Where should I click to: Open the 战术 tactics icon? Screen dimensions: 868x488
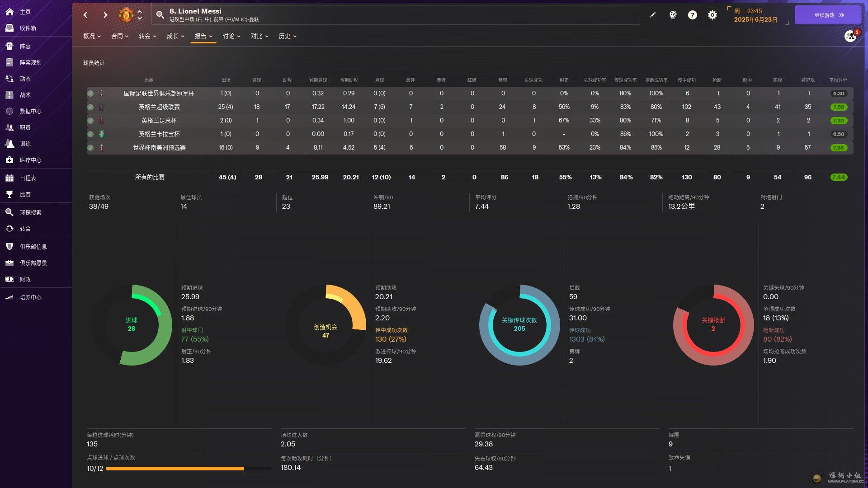tap(9, 95)
